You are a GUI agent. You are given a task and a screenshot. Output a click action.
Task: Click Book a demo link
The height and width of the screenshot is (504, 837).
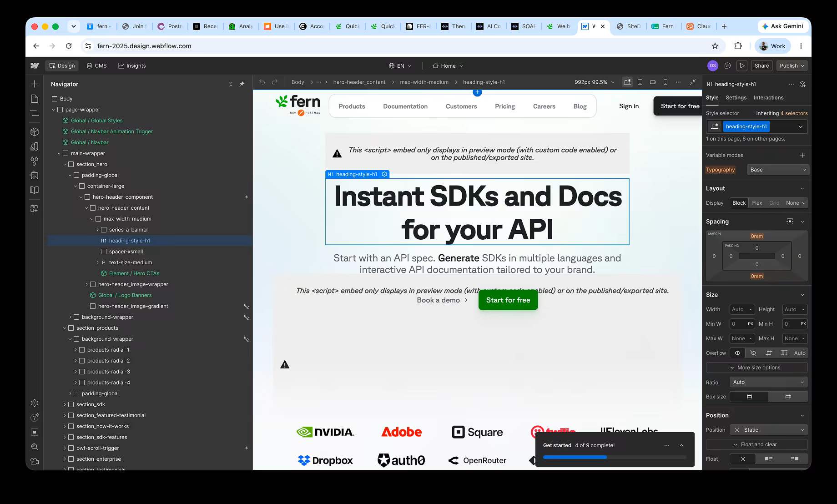pyautogui.click(x=442, y=300)
